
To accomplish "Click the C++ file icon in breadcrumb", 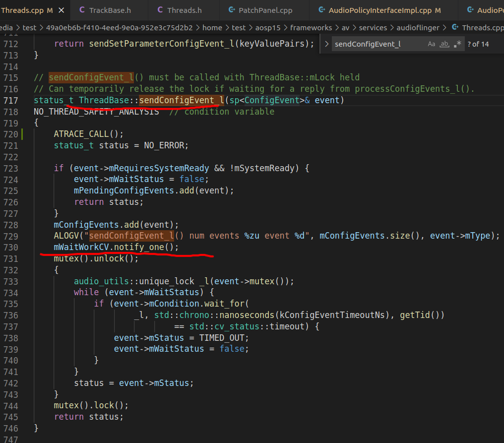I will coord(455,27).
